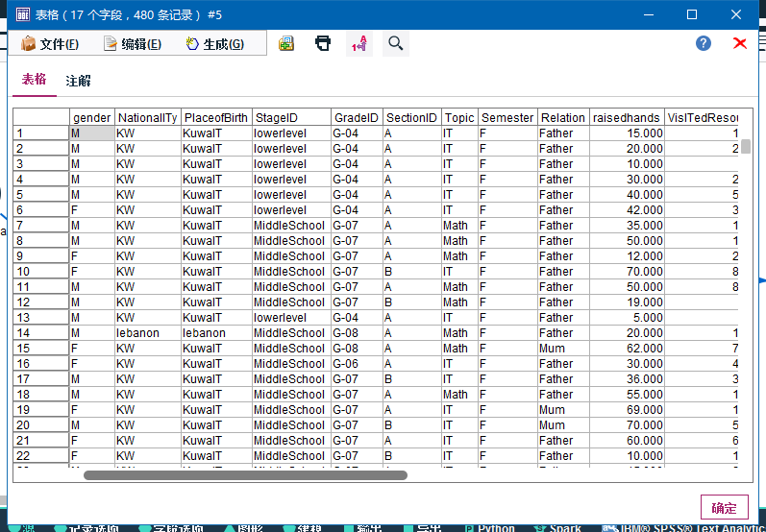The height and width of the screenshot is (532, 766).
Task: Click IBM SPSS Text Analytics tab in background window
Action: click(681, 528)
